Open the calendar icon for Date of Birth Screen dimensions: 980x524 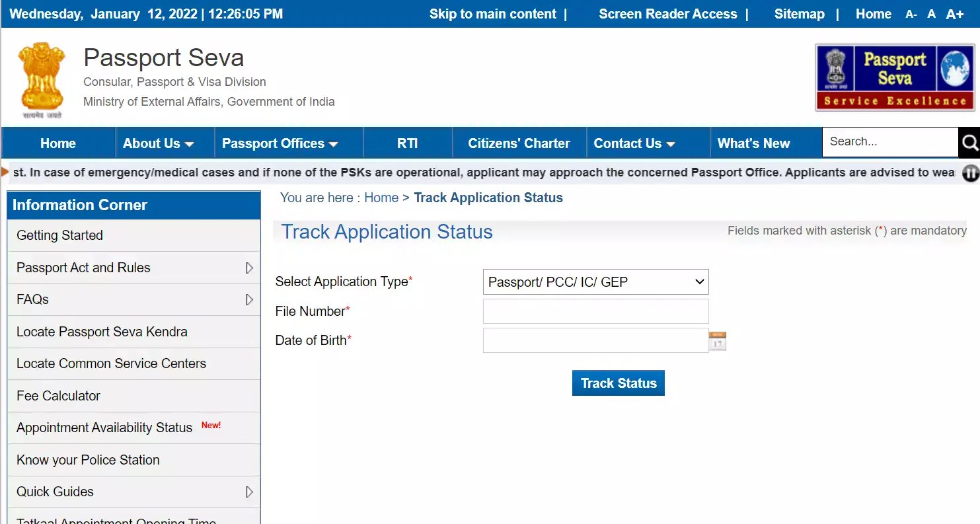coord(717,340)
